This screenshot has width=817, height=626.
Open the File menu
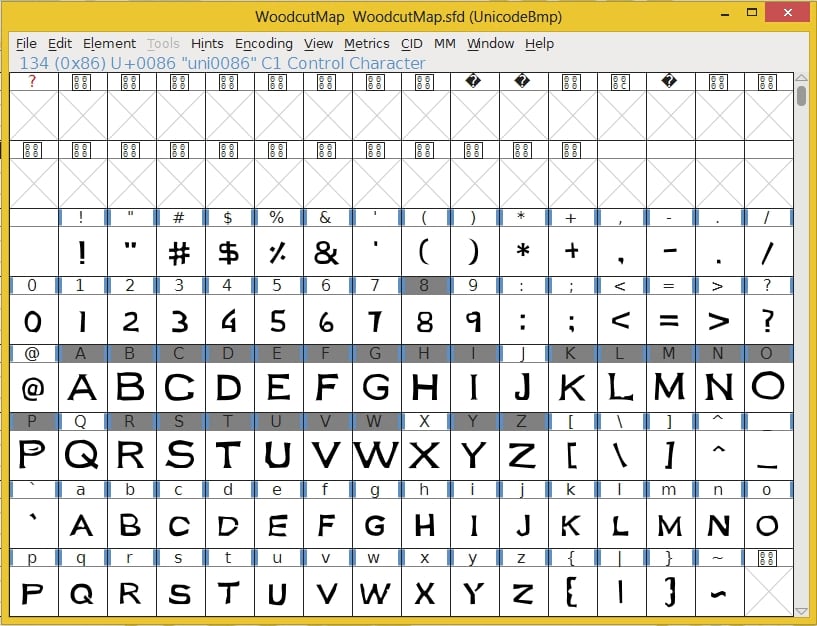pos(26,44)
